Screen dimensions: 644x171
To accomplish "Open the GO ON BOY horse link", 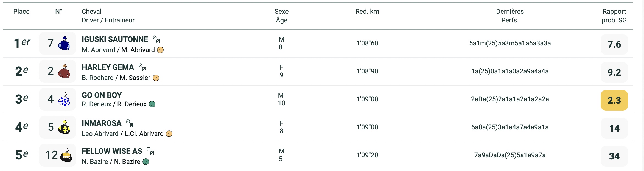I will click(102, 95).
